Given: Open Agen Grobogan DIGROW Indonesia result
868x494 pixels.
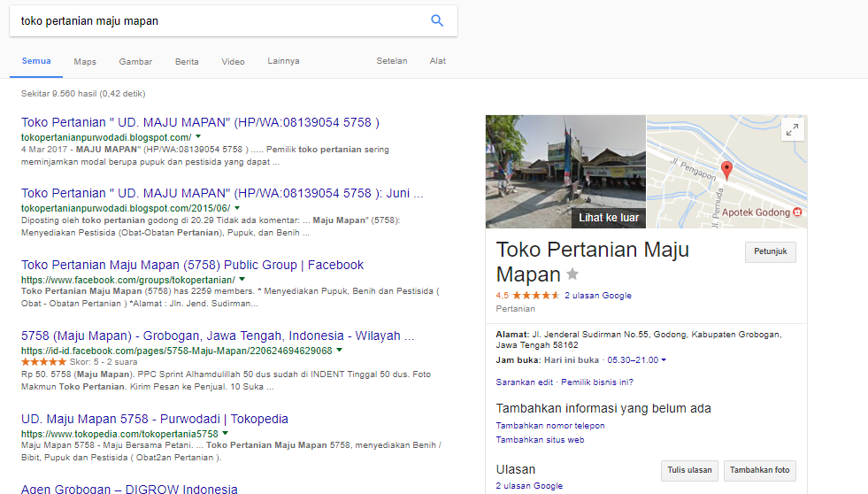Looking at the screenshot, I should [x=129, y=489].
